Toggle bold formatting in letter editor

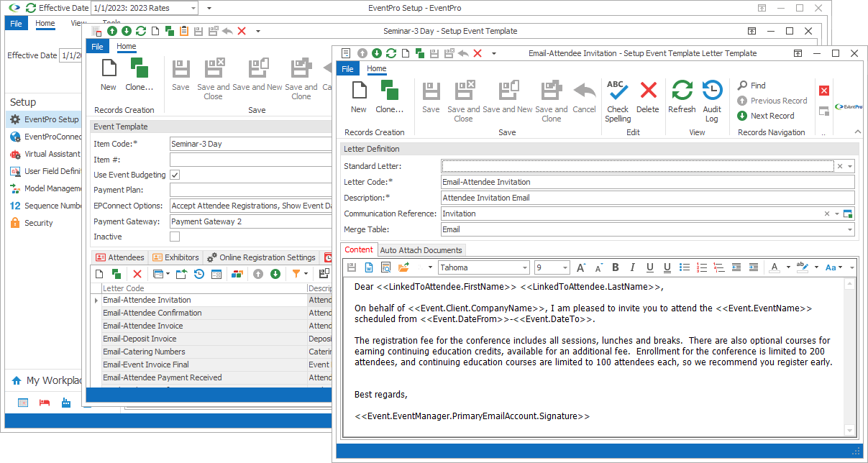616,267
